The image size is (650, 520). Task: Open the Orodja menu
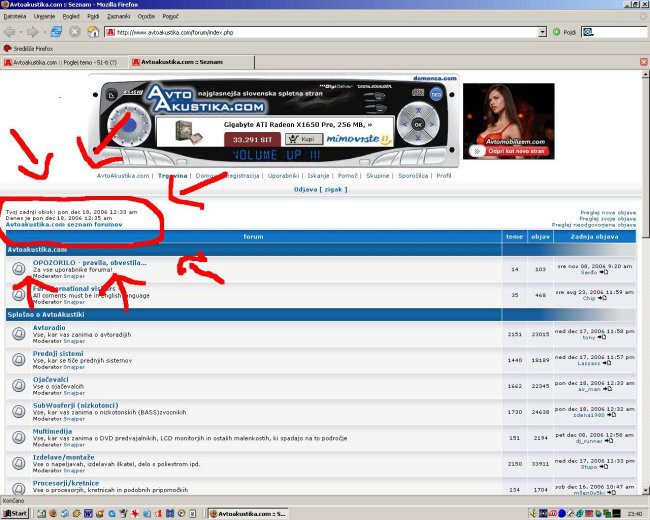(x=146, y=16)
